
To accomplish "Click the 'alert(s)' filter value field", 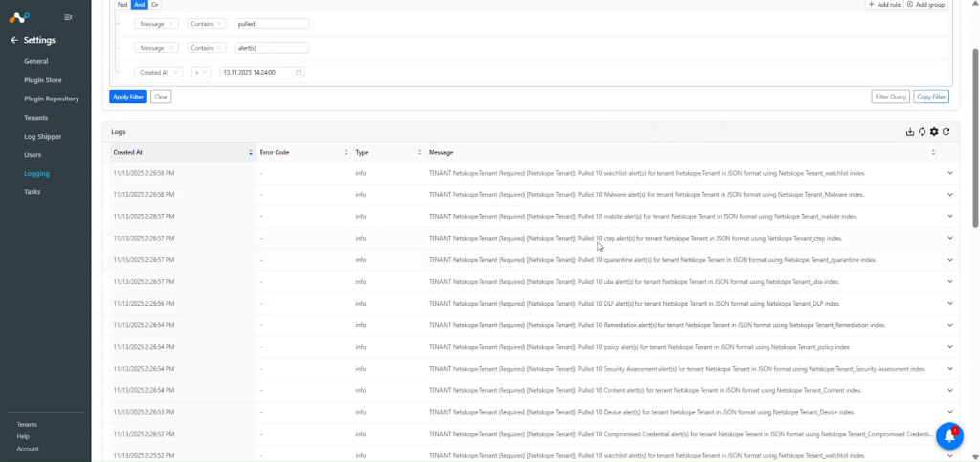I will point(272,48).
